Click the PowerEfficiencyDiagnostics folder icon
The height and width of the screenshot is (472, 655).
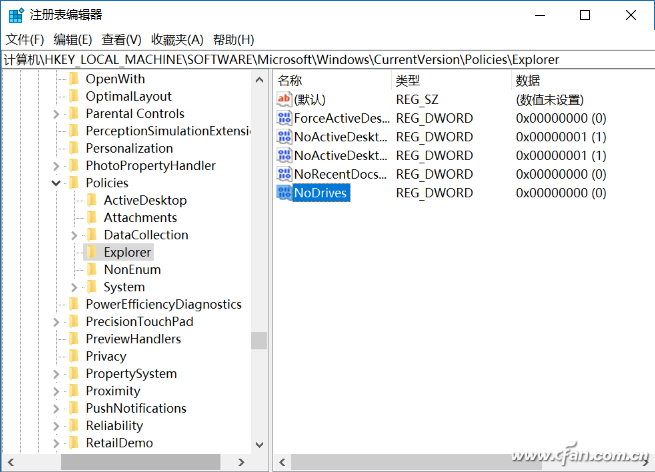(74, 304)
